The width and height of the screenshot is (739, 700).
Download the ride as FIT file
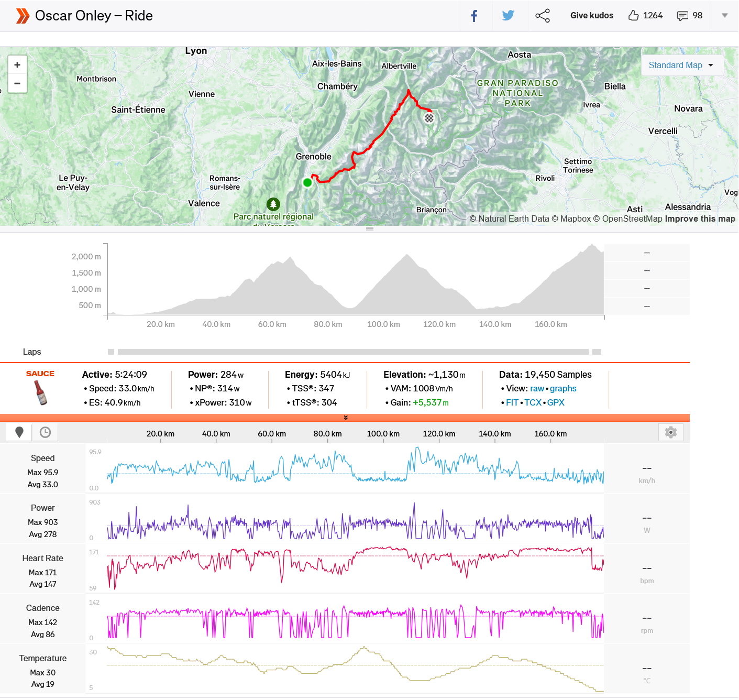(512, 403)
